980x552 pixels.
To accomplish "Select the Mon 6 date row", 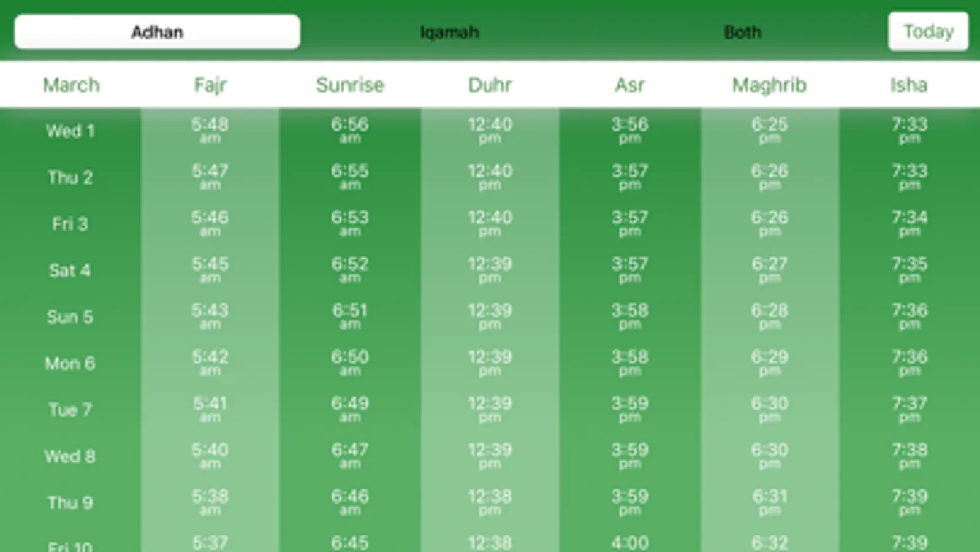I will 70,364.
